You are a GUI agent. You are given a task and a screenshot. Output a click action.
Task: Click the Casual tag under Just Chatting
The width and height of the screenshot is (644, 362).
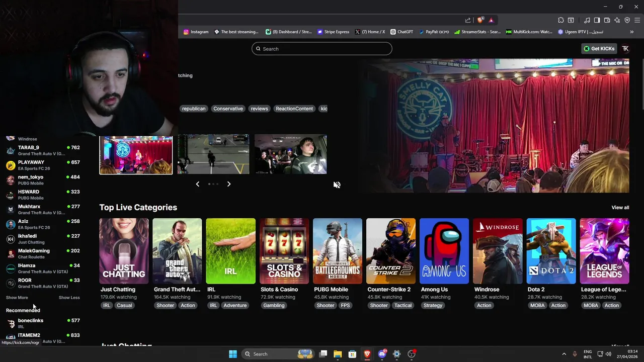pyautogui.click(x=124, y=305)
